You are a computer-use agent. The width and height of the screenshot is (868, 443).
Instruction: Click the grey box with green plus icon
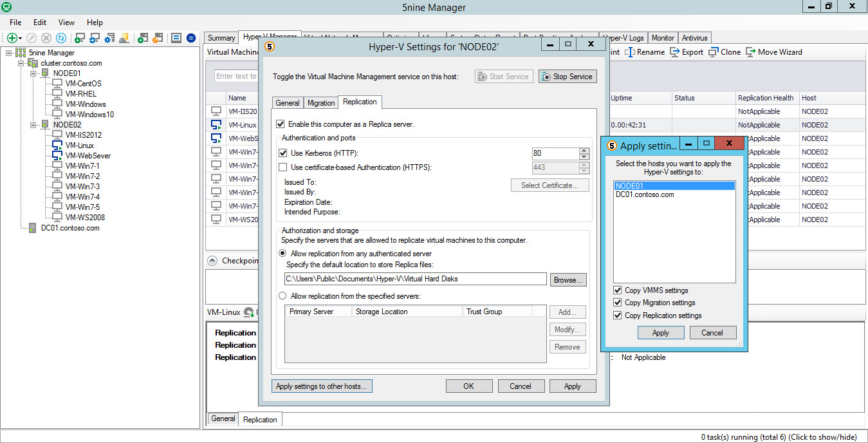[x=143, y=39]
